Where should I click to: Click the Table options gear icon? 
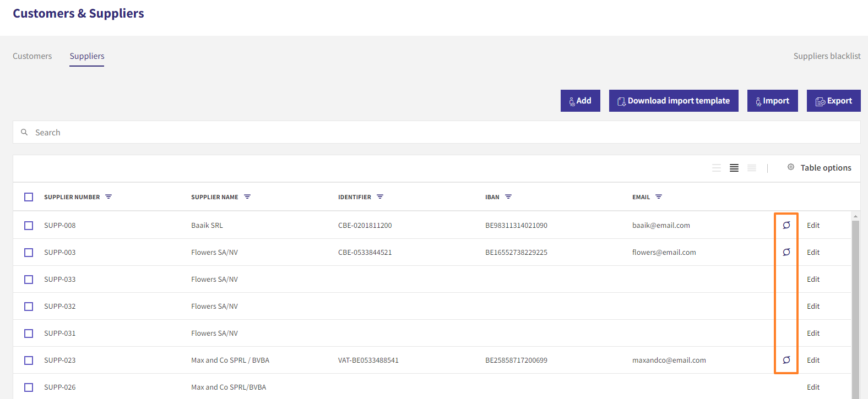click(791, 167)
